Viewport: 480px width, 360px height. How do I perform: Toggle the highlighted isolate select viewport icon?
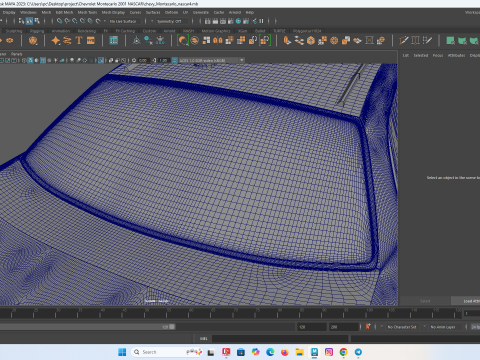pyautogui.click(x=101, y=60)
